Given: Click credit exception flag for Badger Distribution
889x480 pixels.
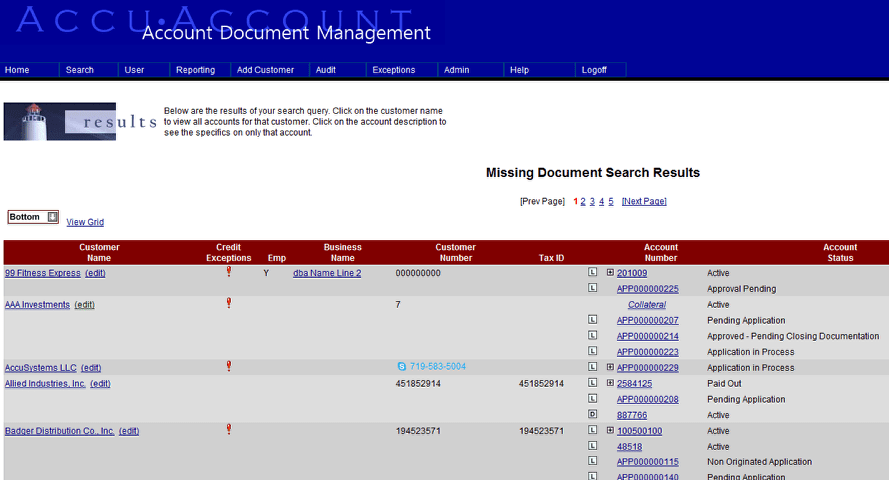Looking at the screenshot, I should [x=229, y=429].
